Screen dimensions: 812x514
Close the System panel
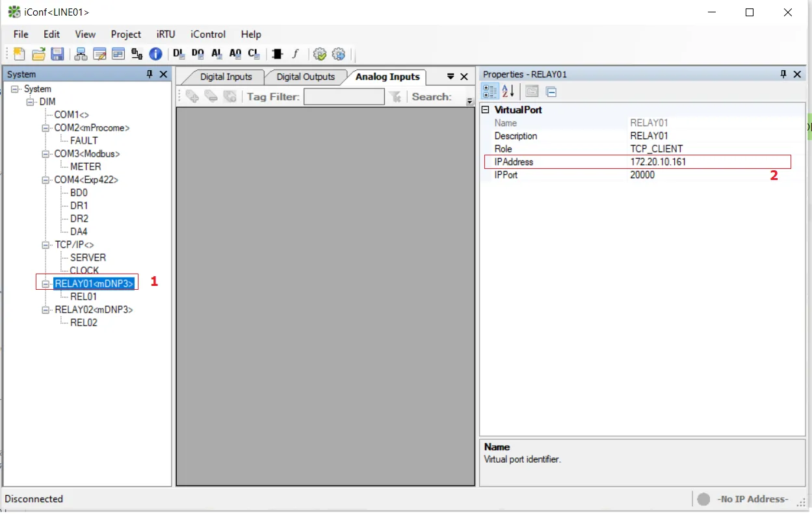coord(163,75)
